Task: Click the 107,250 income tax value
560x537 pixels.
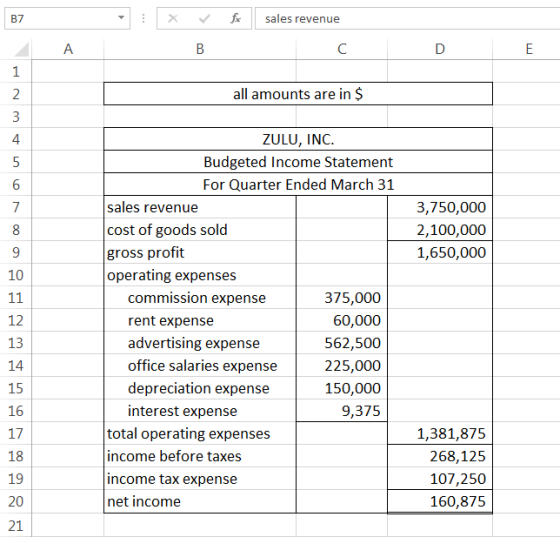Action: (x=440, y=479)
